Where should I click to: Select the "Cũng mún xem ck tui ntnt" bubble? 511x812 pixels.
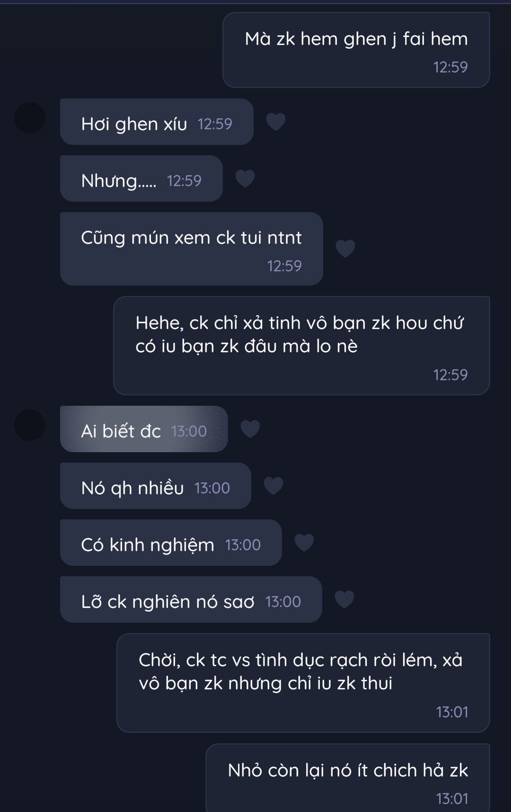coord(191,249)
